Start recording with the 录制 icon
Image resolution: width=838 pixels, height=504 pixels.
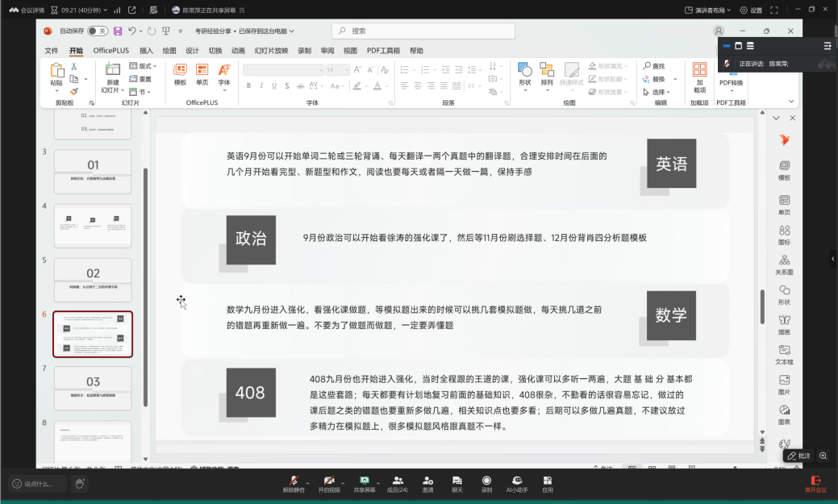486,481
